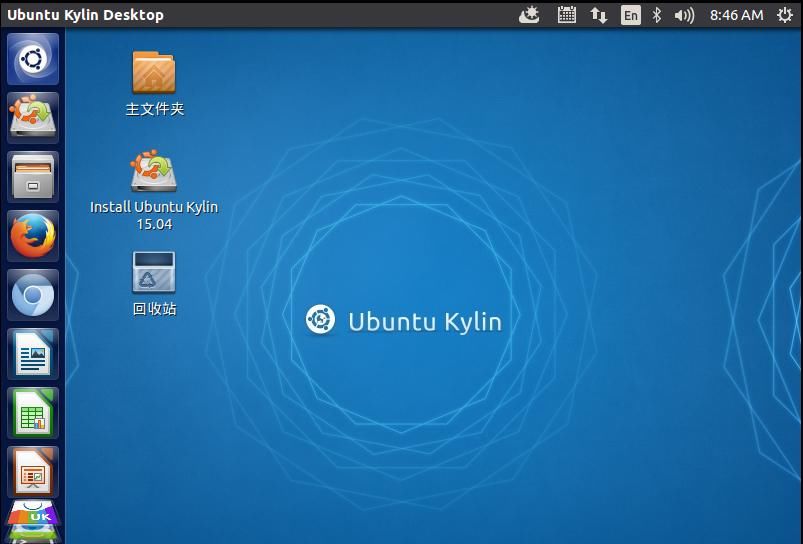803x544 pixels.
Task: Launch Firefox web browser
Action: tap(33, 236)
